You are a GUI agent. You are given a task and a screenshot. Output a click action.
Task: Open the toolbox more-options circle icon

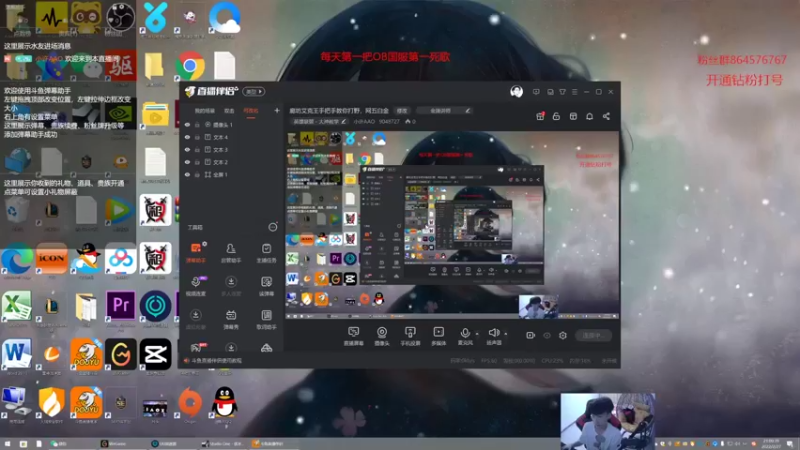coord(273,227)
